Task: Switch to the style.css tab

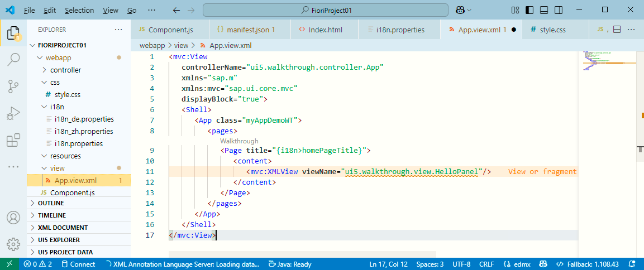Action: pyautogui.click(x=556, y=30)
